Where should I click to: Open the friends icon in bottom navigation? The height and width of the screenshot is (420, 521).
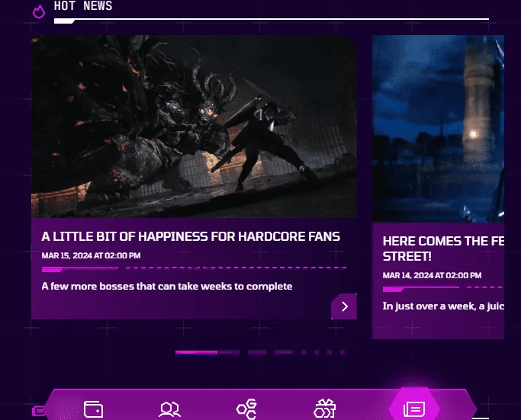[x=169, y=409]
